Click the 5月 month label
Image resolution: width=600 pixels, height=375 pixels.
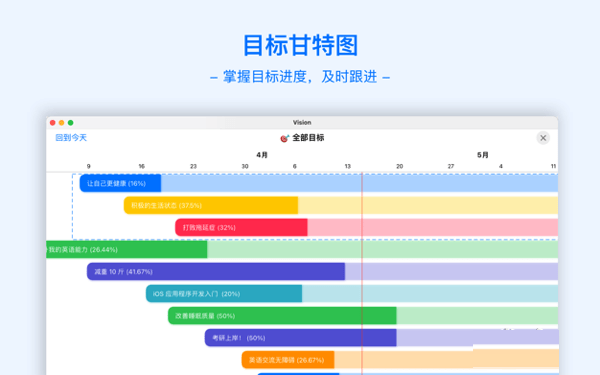[x=483, y=155]
